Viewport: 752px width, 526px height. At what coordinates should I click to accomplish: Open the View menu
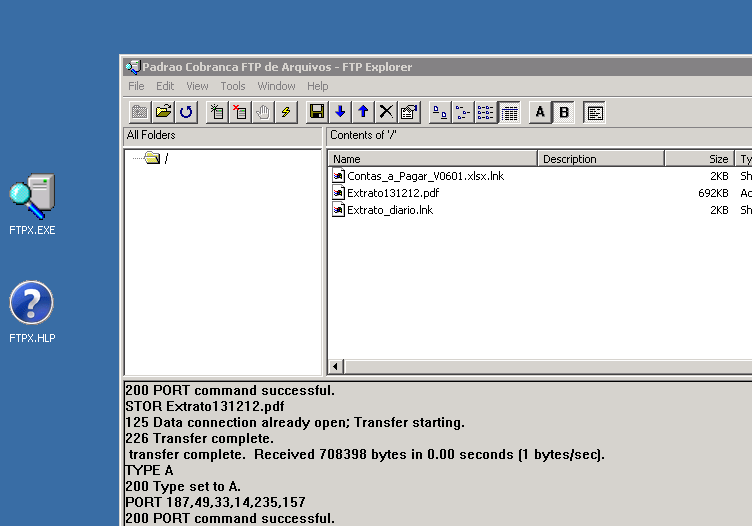pyautogui.click(x=197, y=86)
